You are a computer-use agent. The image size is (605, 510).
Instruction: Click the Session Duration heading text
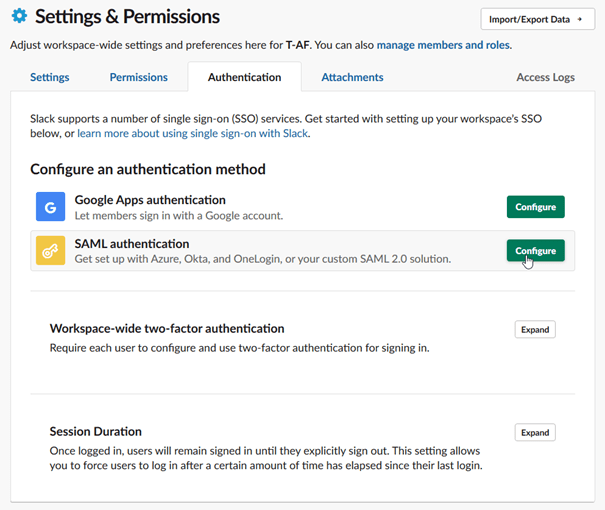96,432
